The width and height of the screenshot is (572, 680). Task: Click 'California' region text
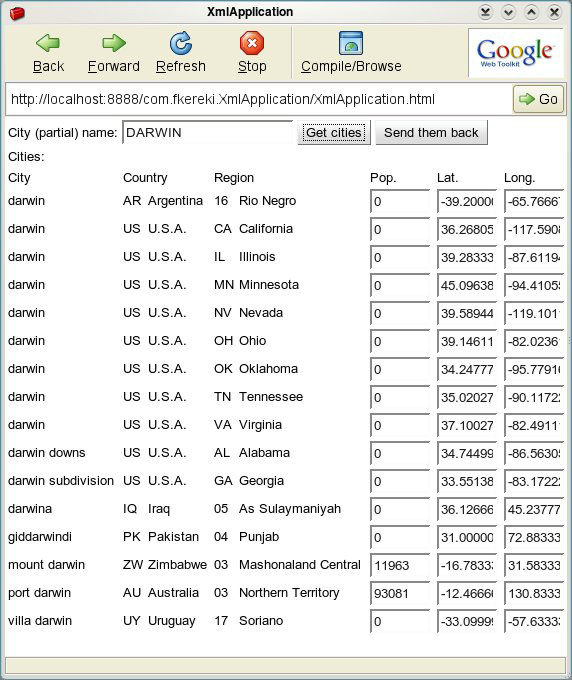[x=266, y=229]
